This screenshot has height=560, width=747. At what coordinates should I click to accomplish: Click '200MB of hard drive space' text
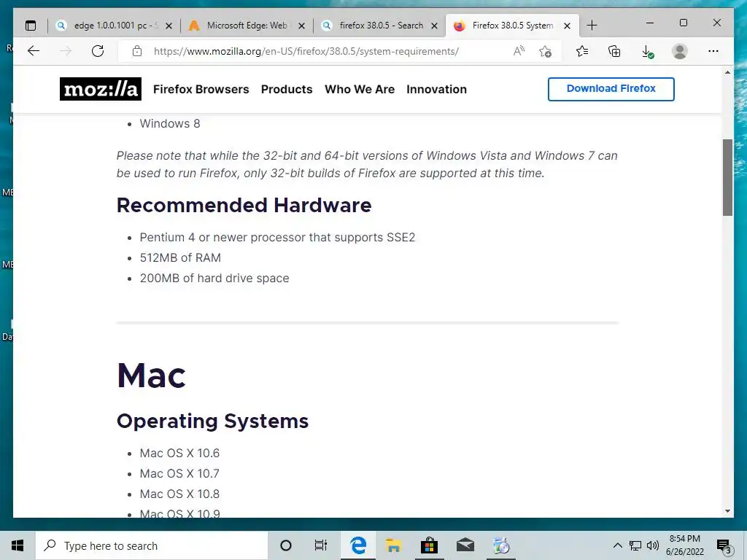point(214,278)
